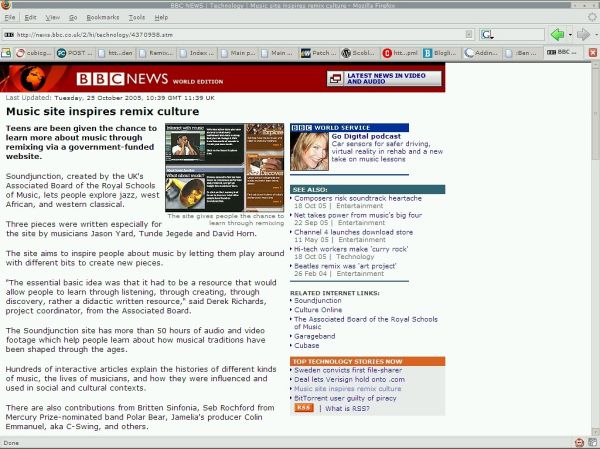Open the Cubase related link
Viewport: 600px width, 449px height.
[307, 345]
